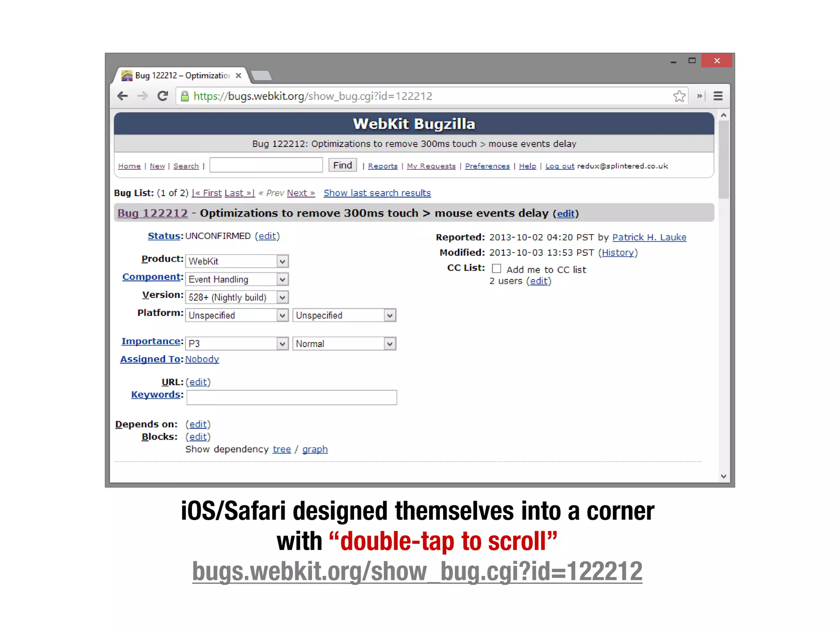Click the extensions overflow chevron icon
The image size is (840, 630).
699,96
